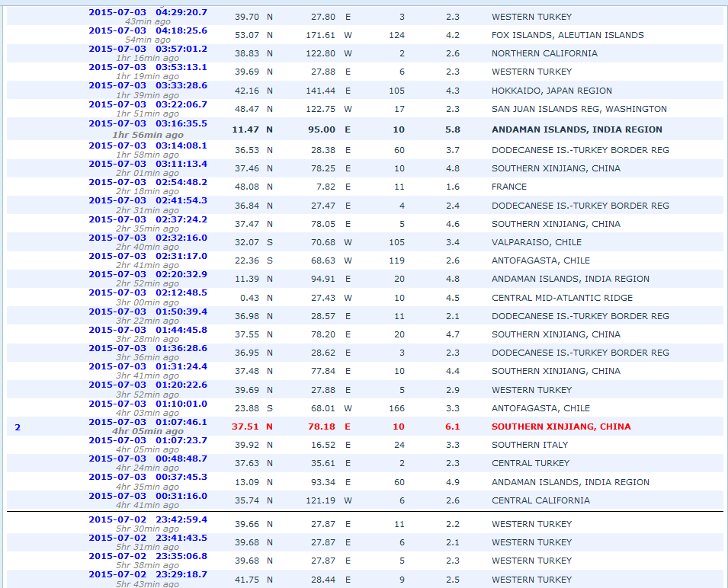
Task: Select the red SOUTHERN XINJIANG, CHINA region text
Action: (561, 427)
